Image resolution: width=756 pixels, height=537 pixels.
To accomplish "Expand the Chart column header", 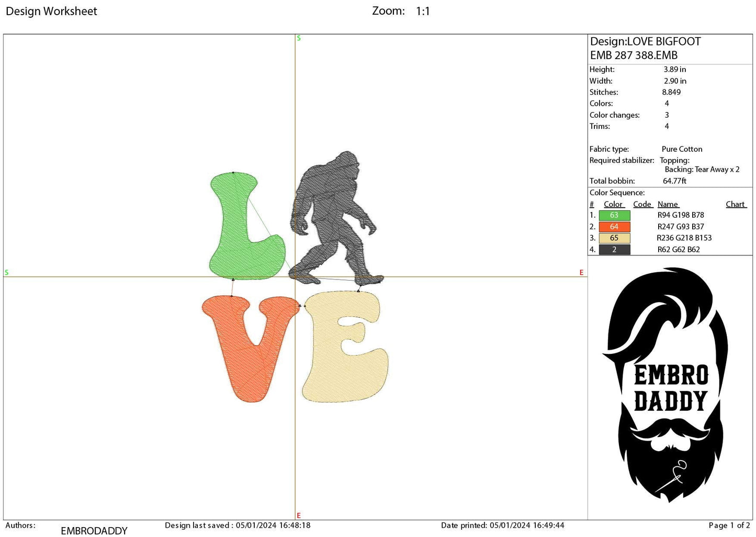I will coord(736,204).
